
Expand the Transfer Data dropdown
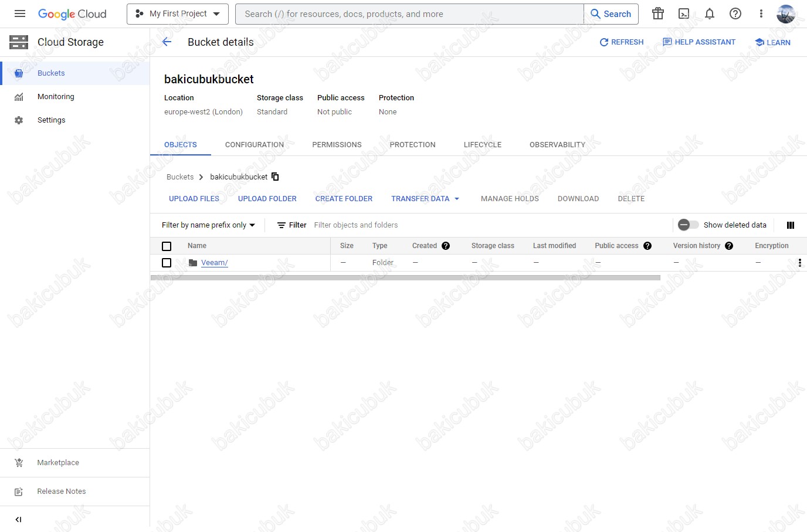[x=425, y=199]
